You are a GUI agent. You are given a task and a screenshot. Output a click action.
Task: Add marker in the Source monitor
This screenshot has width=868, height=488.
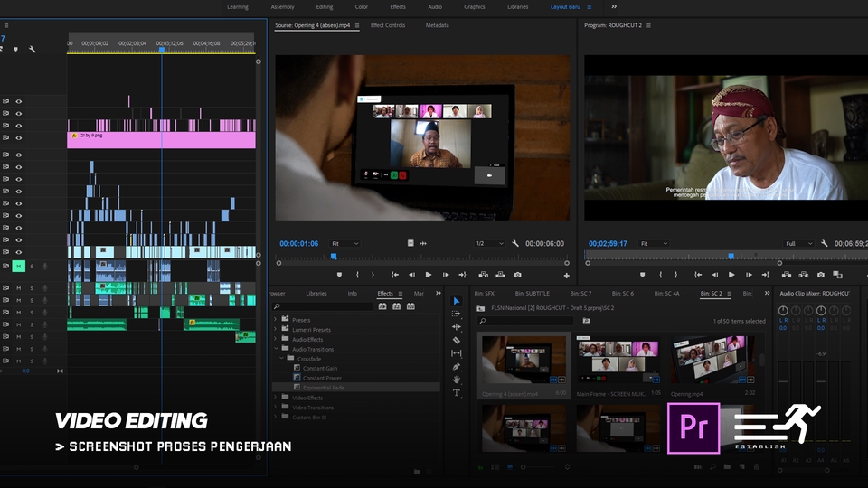click(x=339, y=275)
